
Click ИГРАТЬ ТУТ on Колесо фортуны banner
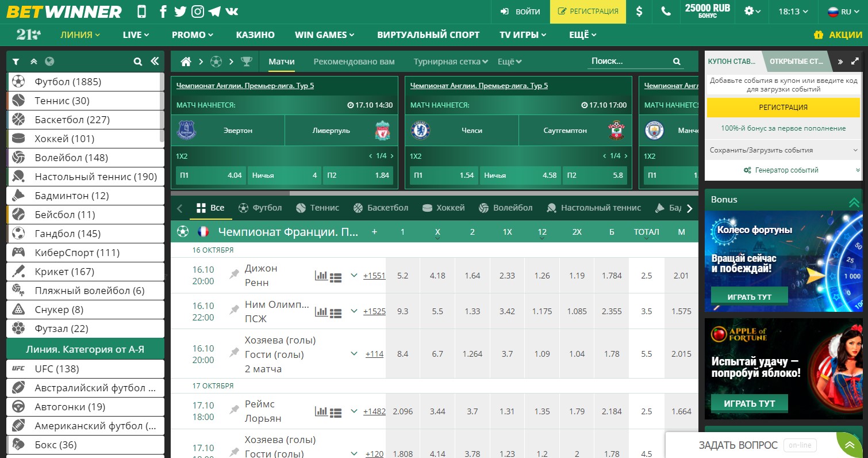tap(749, 297)
